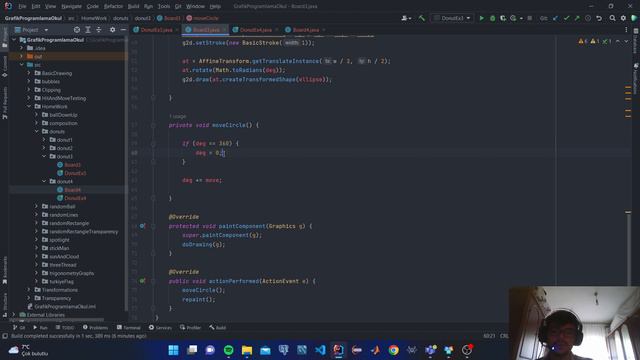Click Git Update Project arrow icon

click(556, 18)
